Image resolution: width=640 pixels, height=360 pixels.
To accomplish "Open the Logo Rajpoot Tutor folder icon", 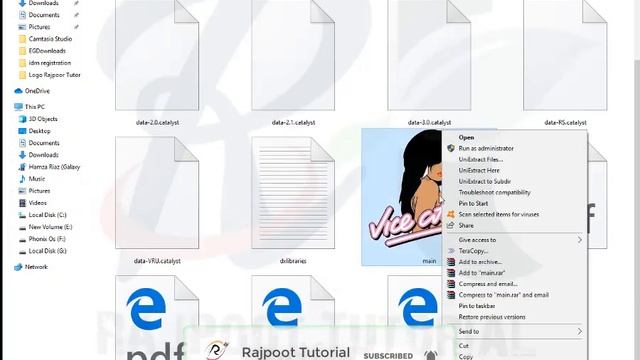I will 22,75.
